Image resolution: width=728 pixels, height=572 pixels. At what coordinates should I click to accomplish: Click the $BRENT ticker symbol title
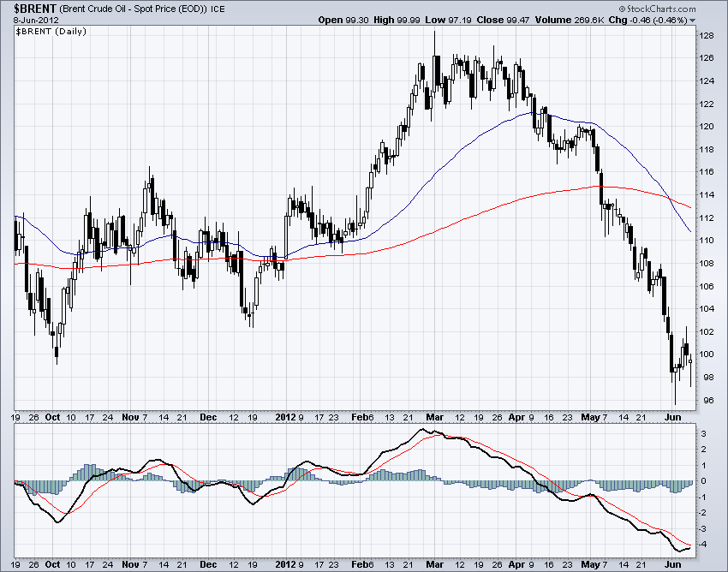35,9
